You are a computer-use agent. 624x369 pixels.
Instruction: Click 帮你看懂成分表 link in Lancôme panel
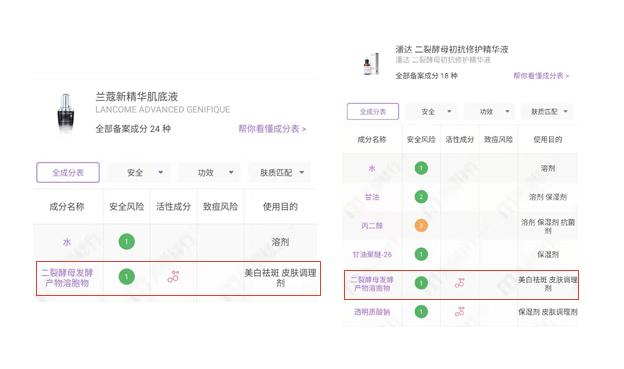[x=272, y=129]
